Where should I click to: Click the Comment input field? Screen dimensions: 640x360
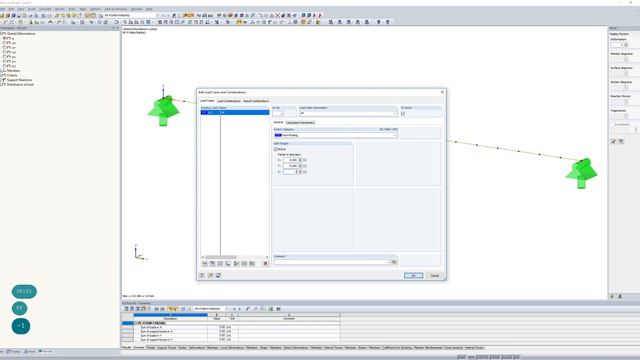[332, 262]
